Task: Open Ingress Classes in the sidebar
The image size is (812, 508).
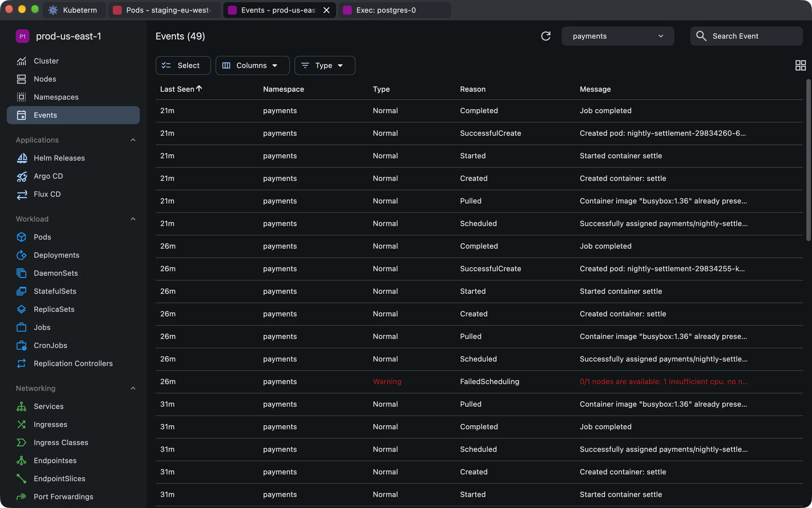Action: [x=73, y=443]
